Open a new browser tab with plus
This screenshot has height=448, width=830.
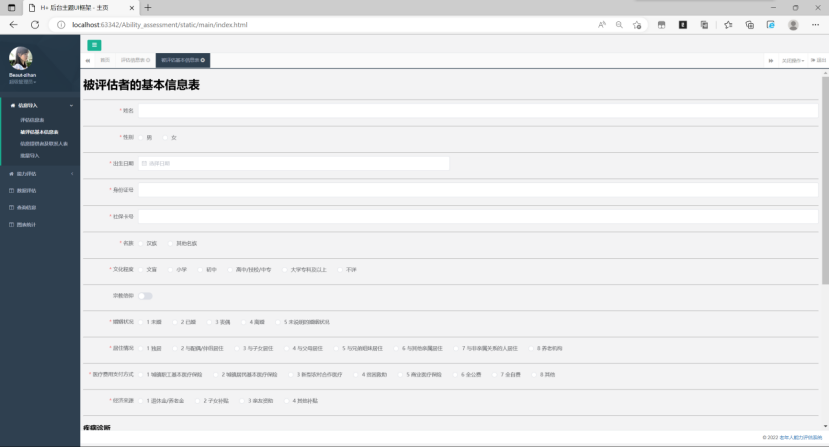pos(148,8)
